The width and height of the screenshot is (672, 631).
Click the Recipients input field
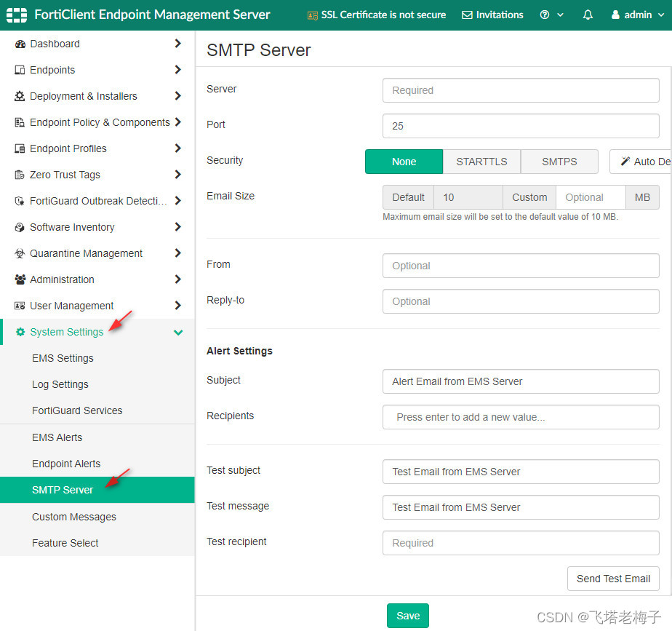click(521, 417)
